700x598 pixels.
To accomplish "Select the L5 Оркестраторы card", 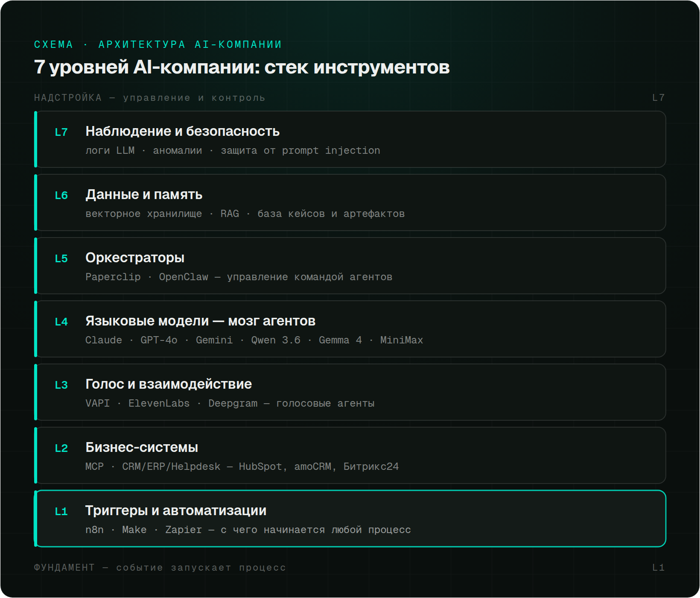I will click(350, 266).
